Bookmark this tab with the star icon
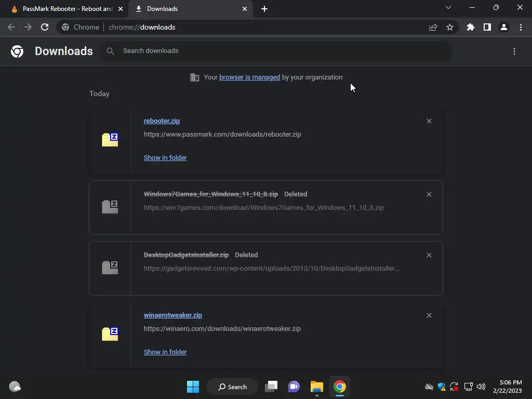 click(x=450, y=27)
